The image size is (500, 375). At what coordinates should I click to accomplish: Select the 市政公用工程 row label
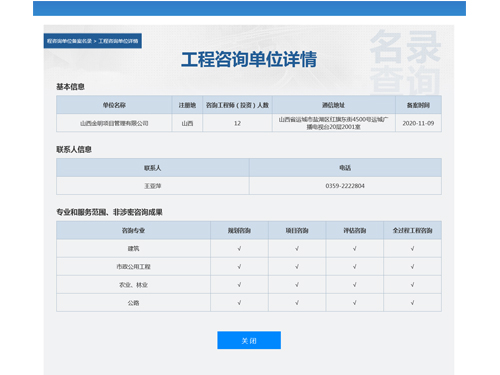tap(133, 267)
